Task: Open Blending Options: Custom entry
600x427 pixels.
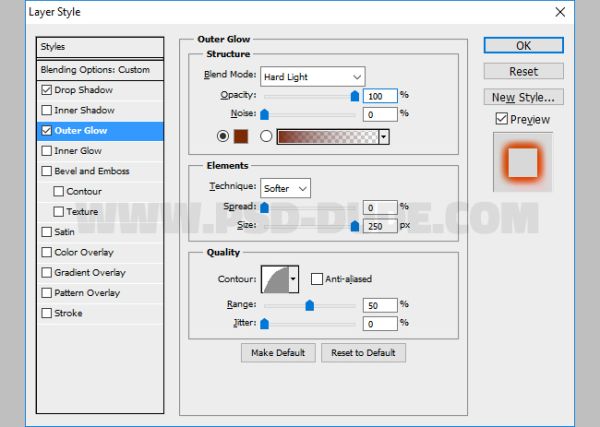Action: click(x=100, y=70)
